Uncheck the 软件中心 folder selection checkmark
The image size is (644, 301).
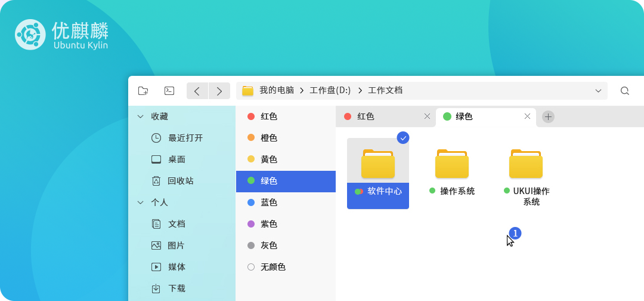[x=403, y=138]
